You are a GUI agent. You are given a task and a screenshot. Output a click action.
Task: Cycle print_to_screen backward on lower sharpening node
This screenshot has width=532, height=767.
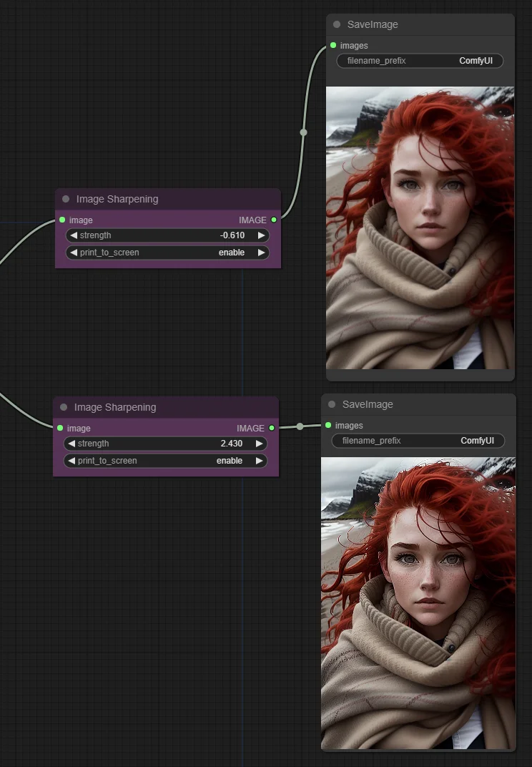(72, 461)
